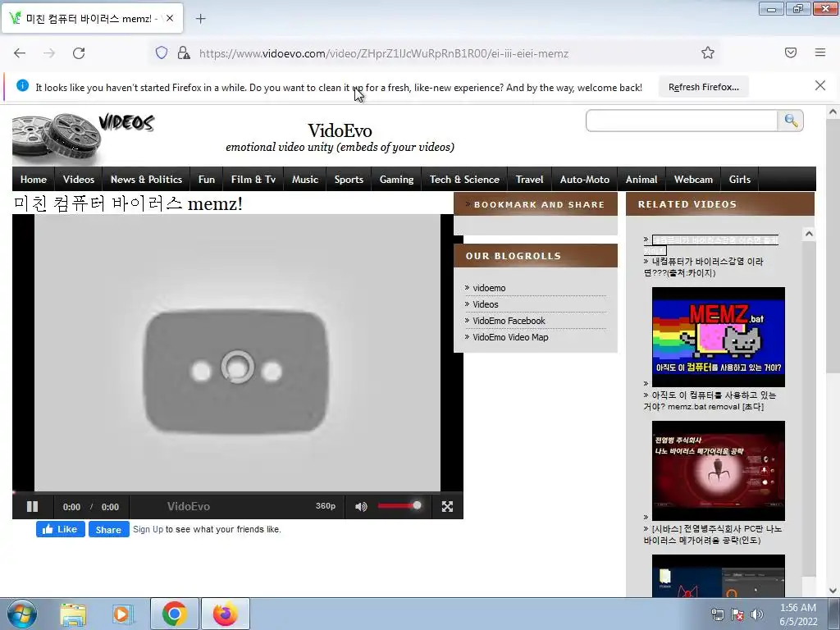This screenshot has width=840, height=630.
Task: Open the '내컴퓨터가 바이러스감염 이라면' link
Action: tap(703, 267)
